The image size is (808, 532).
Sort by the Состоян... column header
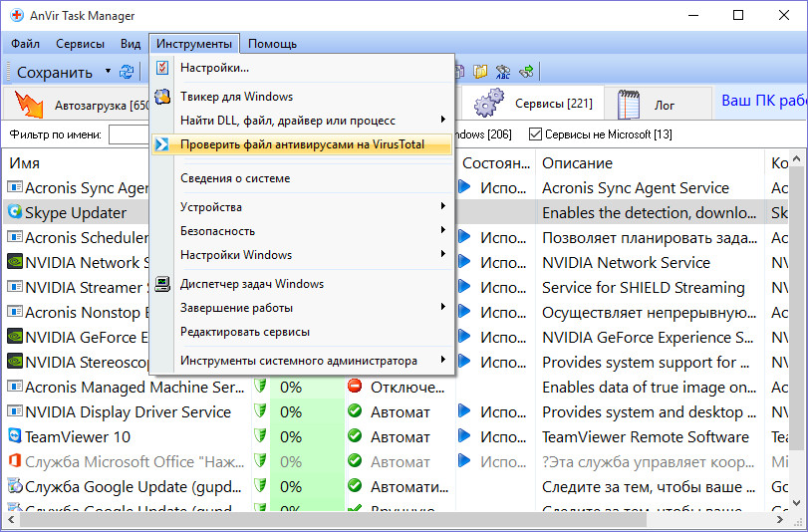point(496,163)
